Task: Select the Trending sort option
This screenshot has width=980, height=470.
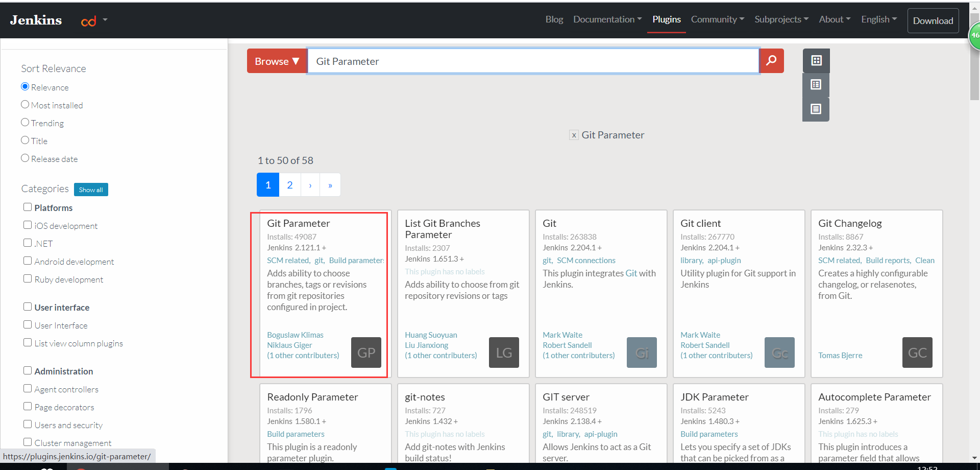Action: click(25, 123)
